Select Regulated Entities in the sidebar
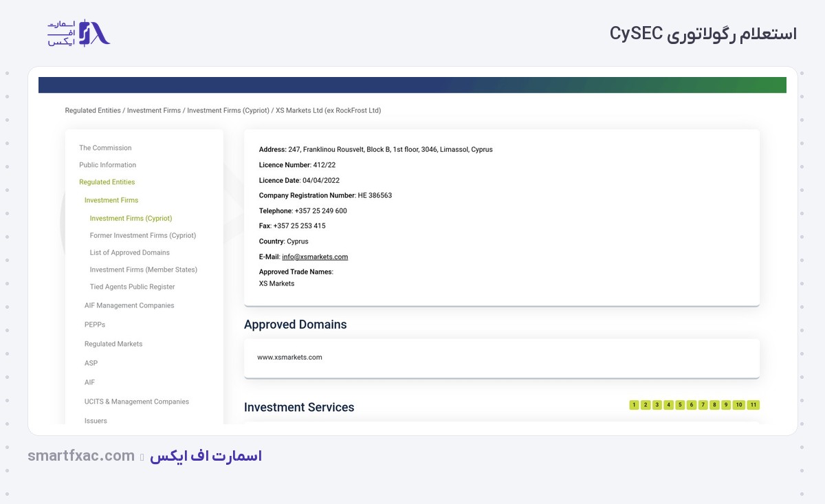 (107, 182)
